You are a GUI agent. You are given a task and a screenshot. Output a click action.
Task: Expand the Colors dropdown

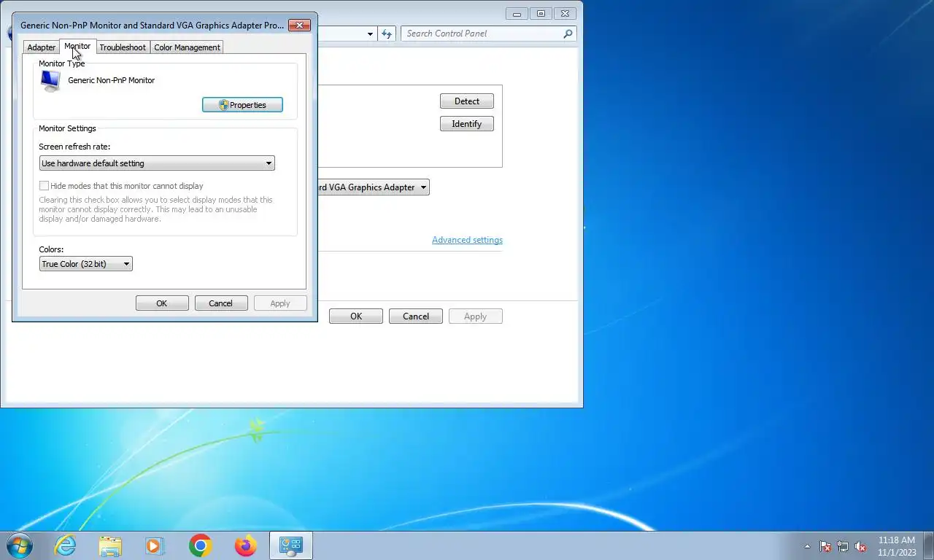(86, 264)
